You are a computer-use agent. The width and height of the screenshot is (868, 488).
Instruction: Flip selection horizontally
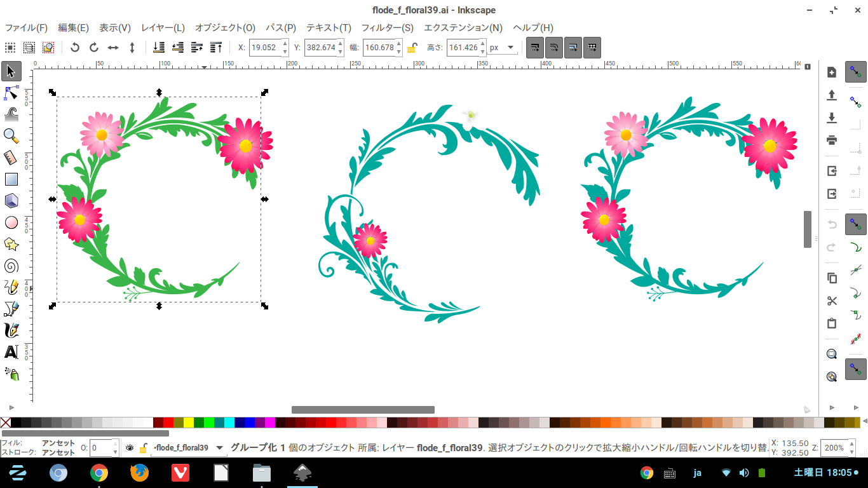113,48
